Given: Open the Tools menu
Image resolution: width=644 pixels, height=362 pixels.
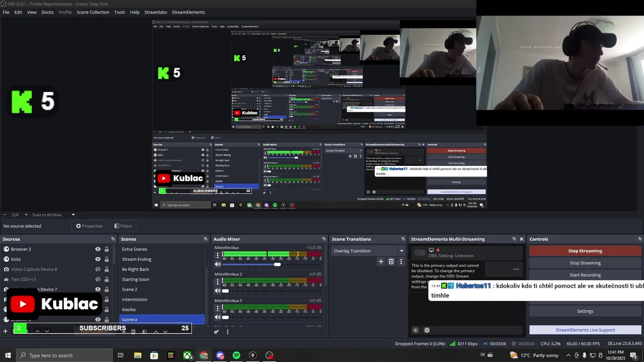Looking at the screenshot, I should pos(120,12).
